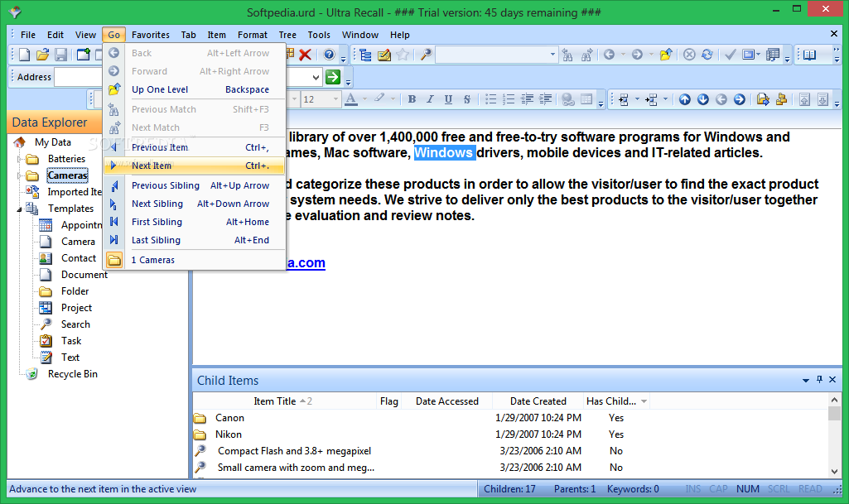Click the highlighter color tool
849x504 pixels.
[380, 99]
